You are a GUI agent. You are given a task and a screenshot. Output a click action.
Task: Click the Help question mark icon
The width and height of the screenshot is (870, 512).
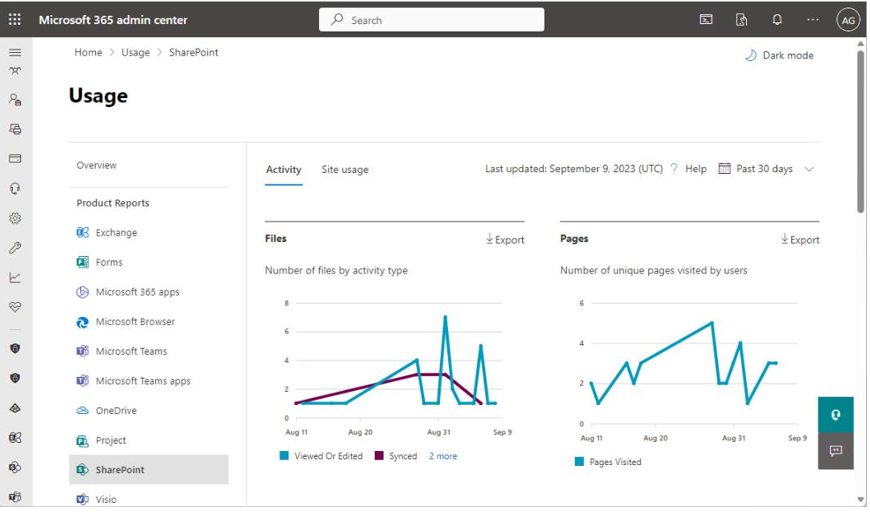click(x=674, y=169)
